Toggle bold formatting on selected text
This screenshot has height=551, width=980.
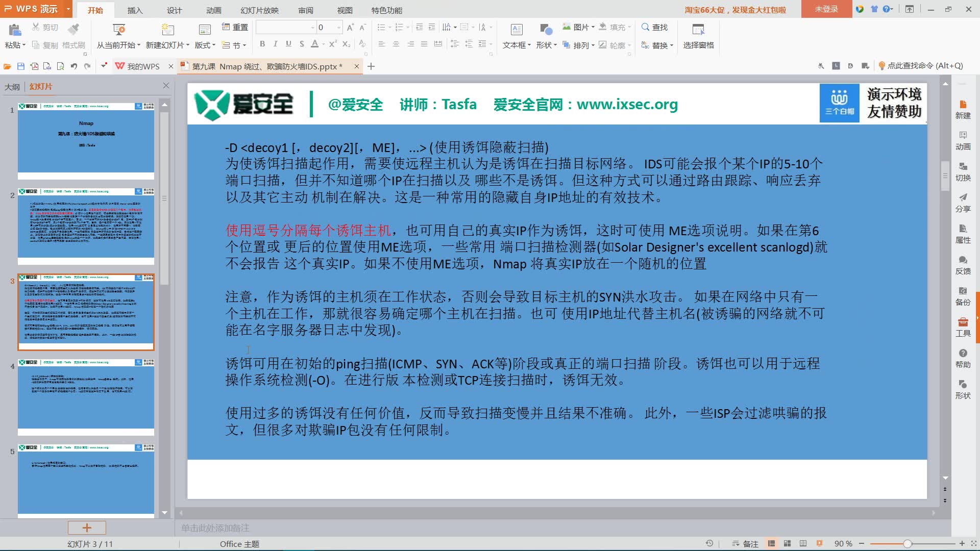click(x=262, y=44)
